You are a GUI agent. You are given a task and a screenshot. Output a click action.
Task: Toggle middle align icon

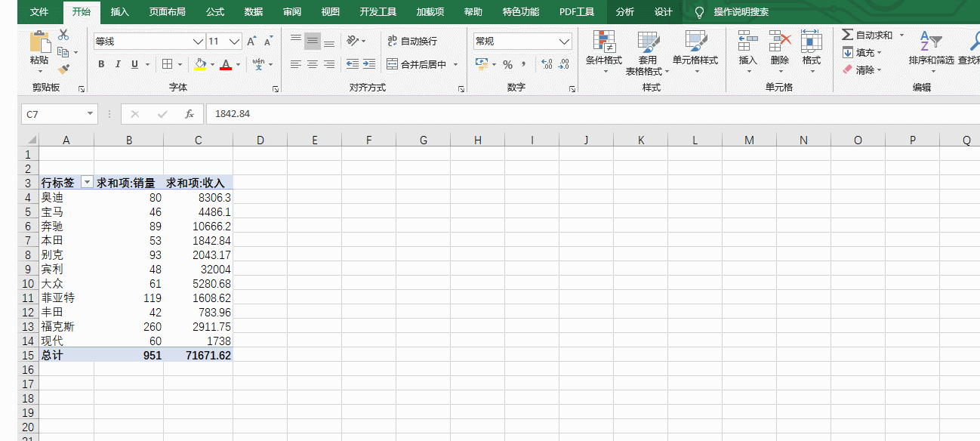(x=313, y=41)
